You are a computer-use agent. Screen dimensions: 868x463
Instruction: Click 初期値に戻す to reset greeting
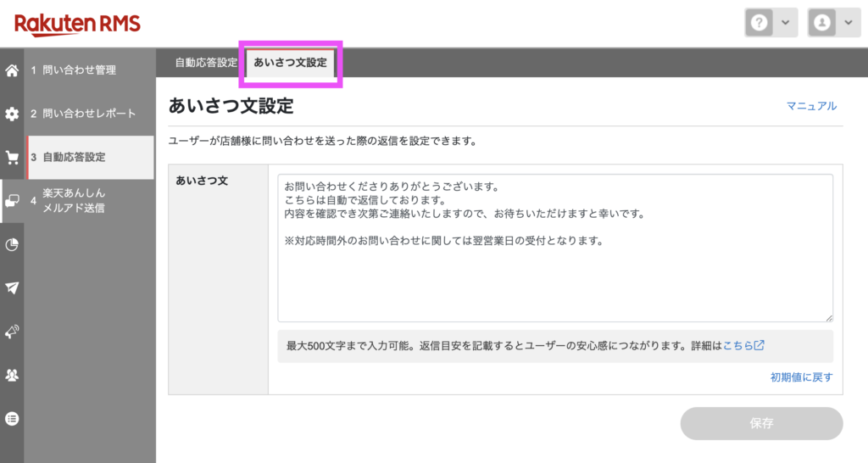coord(802,377)
